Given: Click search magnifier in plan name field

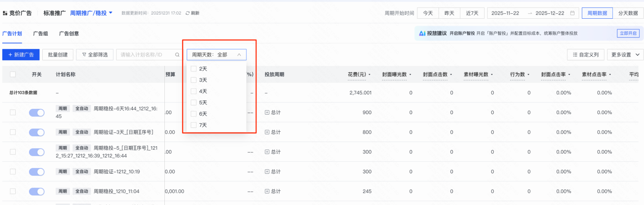Looking at the screenshot, I should click(177, 55).
